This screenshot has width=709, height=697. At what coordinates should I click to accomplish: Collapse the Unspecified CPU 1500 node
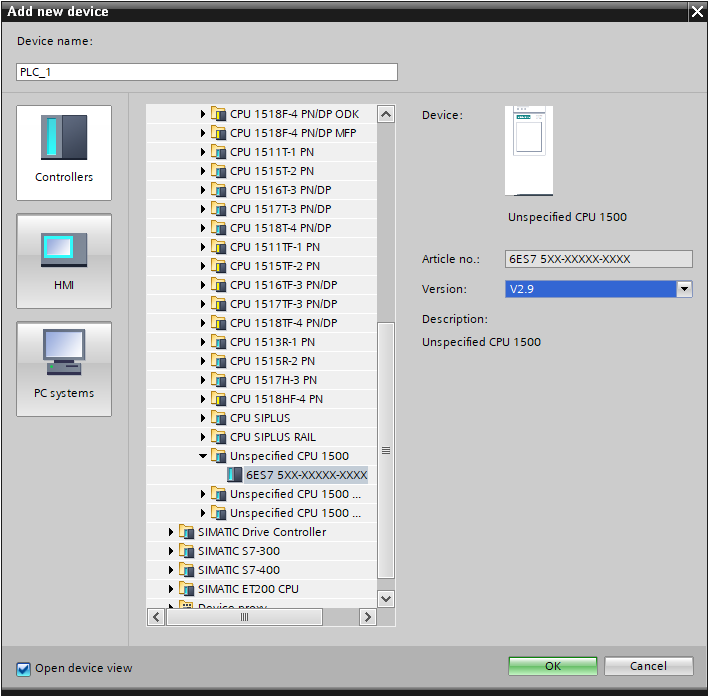203,455
